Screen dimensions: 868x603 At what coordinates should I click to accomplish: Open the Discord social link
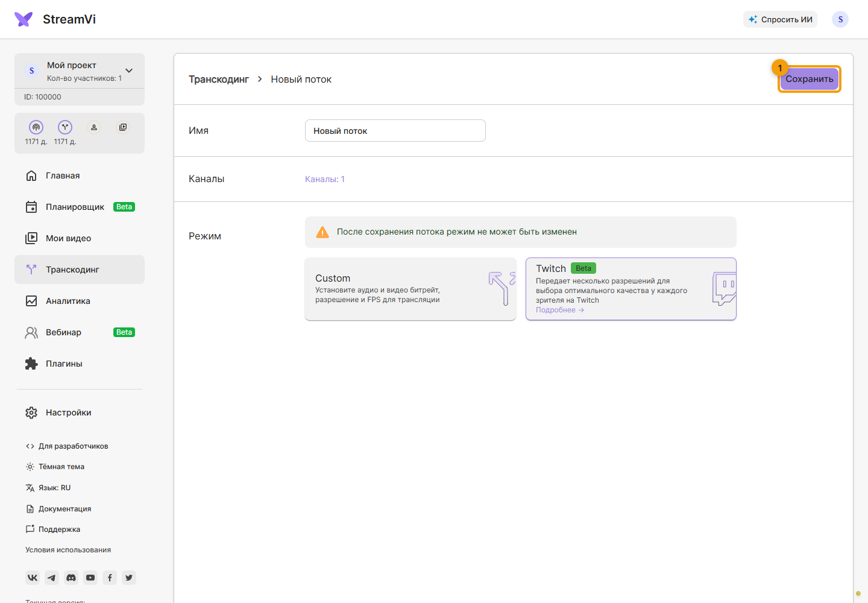(71, 578)
